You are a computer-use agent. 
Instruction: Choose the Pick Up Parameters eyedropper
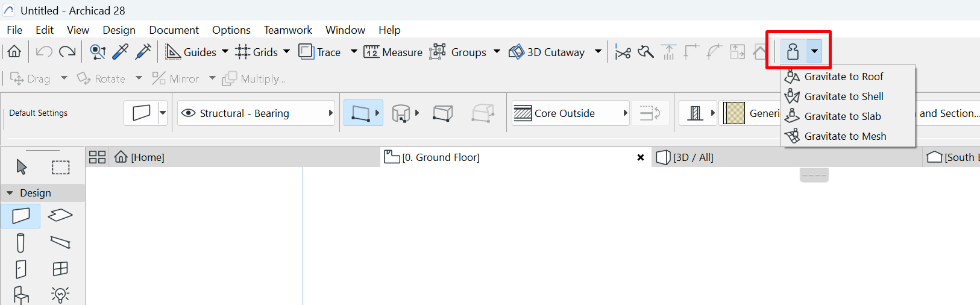[121, 52]
